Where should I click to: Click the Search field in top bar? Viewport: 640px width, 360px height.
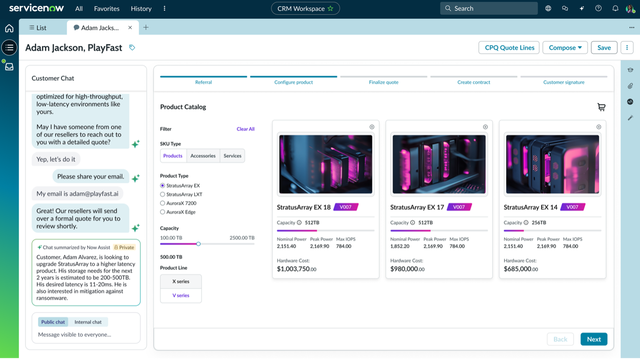point(489,8)
